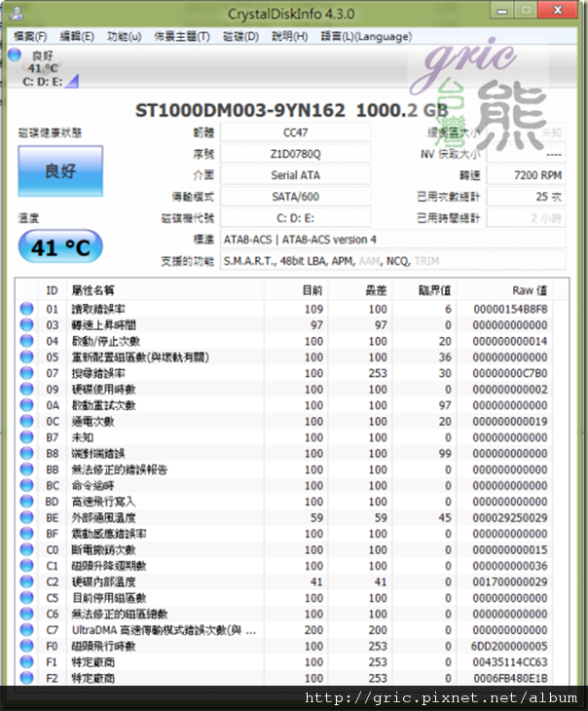Click the status orb for attribute C0
Screen dimensions: 588x711
coord(26,549)
